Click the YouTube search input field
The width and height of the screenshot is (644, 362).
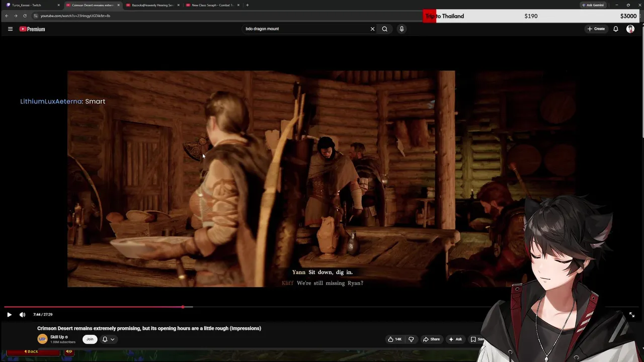coord(306,29)
